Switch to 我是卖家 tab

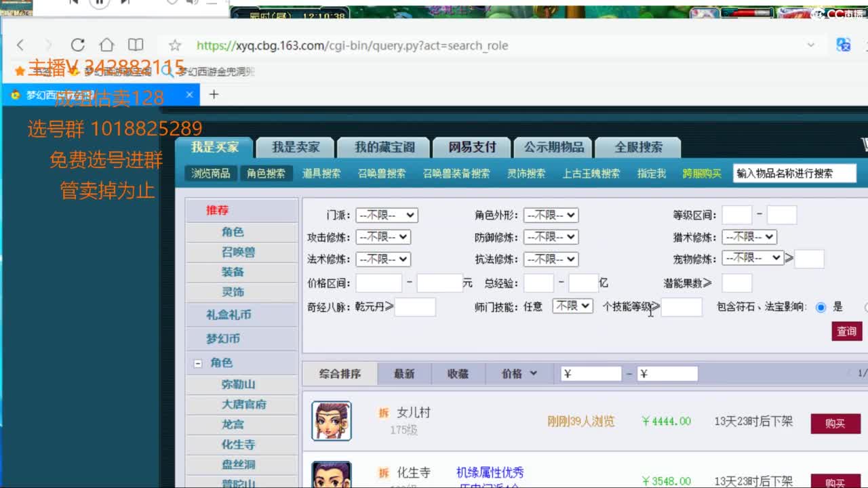tap(296, 147)
